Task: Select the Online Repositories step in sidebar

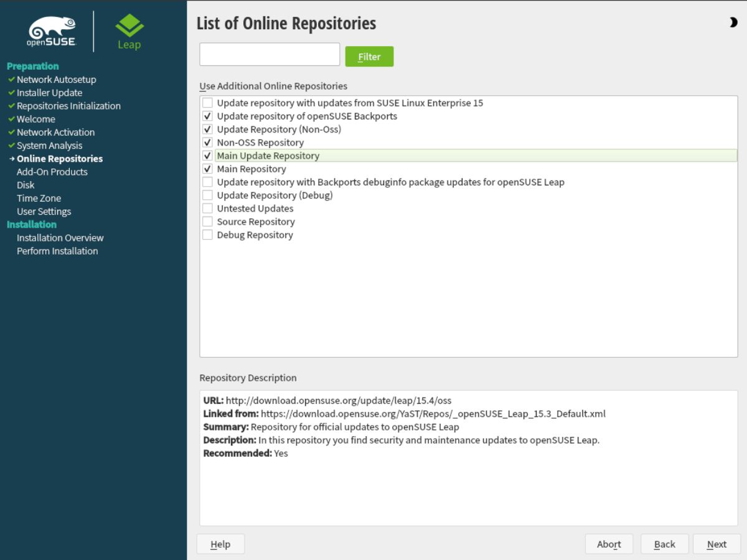Action: [60, 158]
